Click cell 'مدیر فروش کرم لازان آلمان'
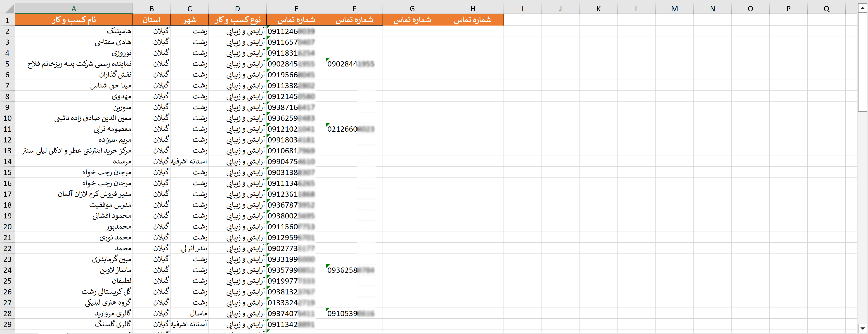Viewport: 868px width, 334px height. (x=74, y=194)
